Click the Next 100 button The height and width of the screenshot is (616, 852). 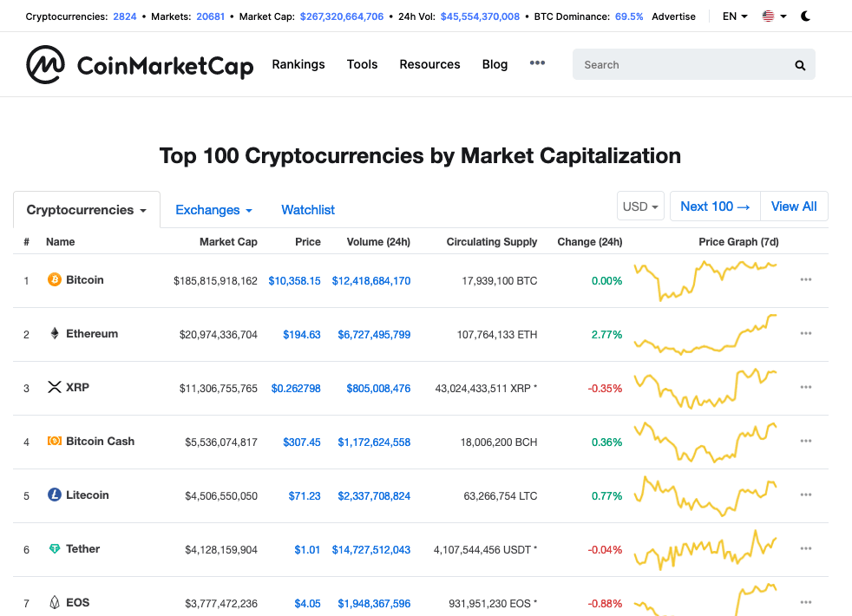point(715,206)
